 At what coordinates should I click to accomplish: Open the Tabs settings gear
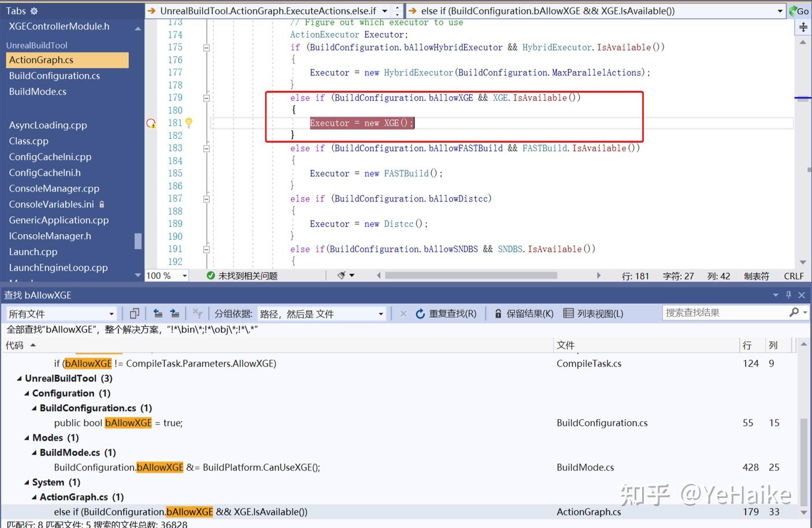coord(34,11)
